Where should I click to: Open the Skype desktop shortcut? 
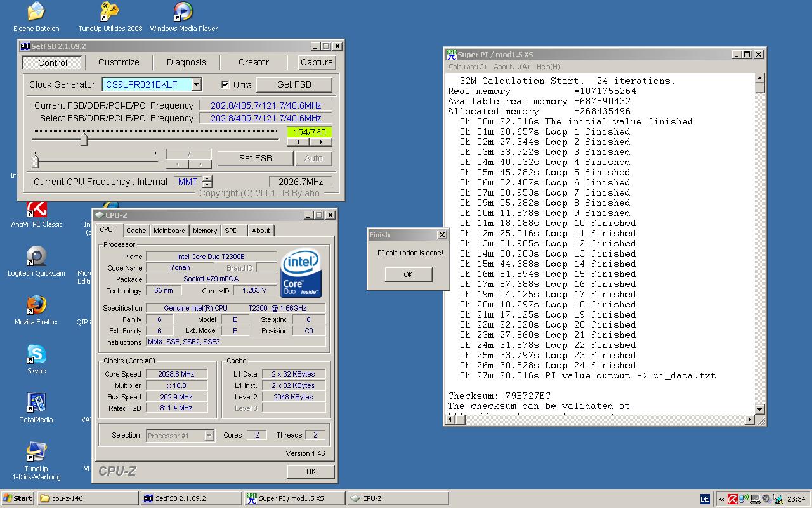click(36, 359)
